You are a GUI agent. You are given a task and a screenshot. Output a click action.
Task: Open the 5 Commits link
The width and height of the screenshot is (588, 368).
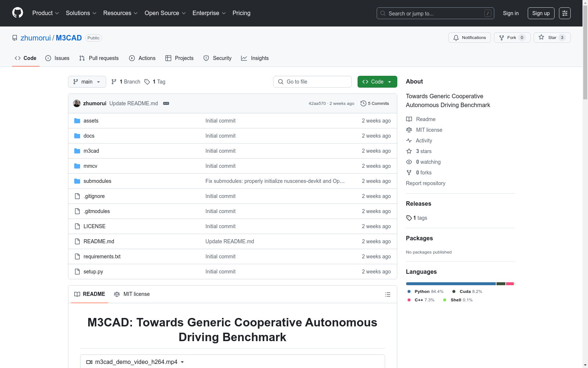click(x=375, y=103)
